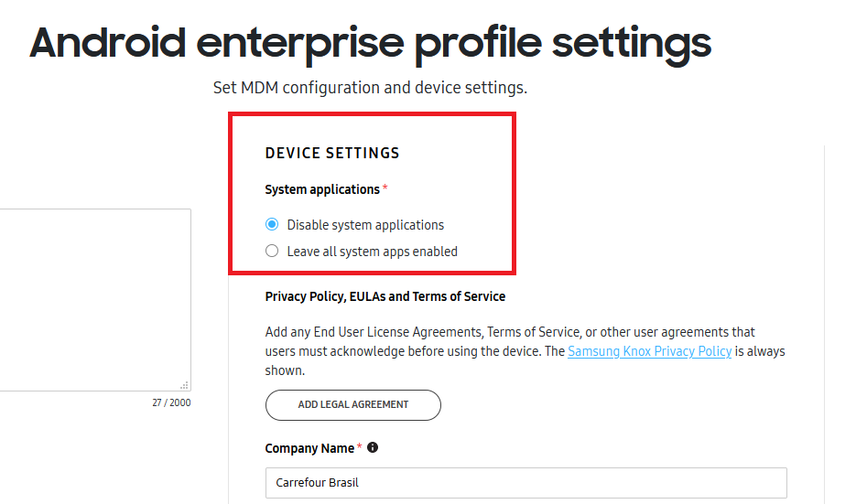Click the red asterisk next to System applications
This screenshot has height=504, width=856.
pos(385,189)
